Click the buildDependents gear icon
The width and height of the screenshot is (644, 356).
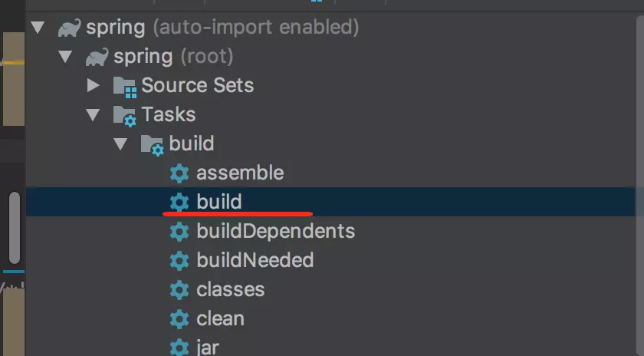coord(179,232)
